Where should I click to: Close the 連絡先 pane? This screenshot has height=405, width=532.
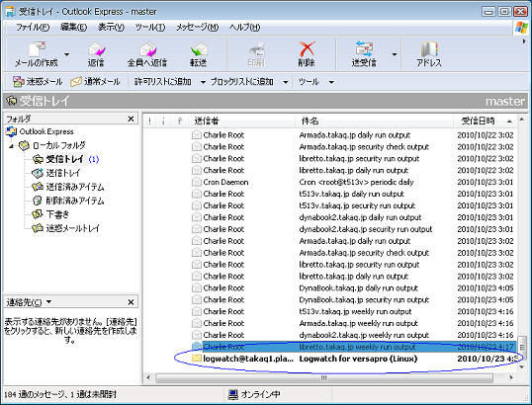click(x=131, y=302)
